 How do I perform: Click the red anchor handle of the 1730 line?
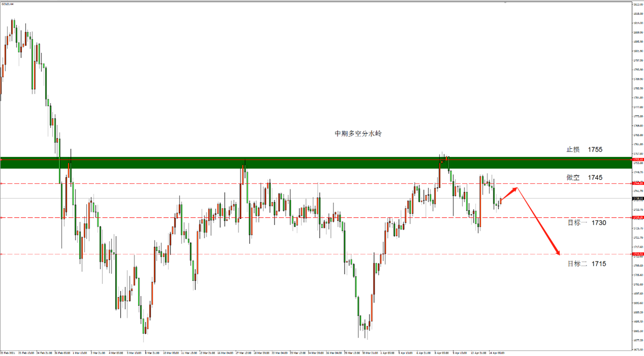pyautogui.click(x=2, y=217)
